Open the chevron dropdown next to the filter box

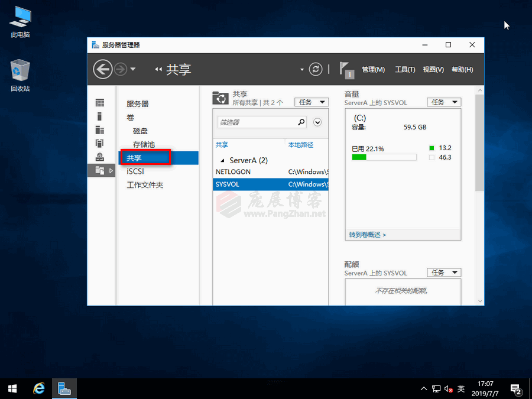pyautogui.click(x=317, y=122)
